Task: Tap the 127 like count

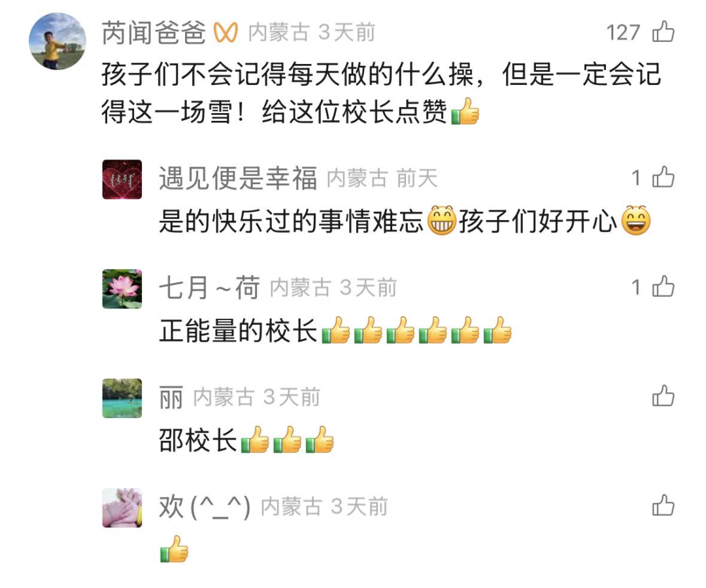Action: pos(623,33)
